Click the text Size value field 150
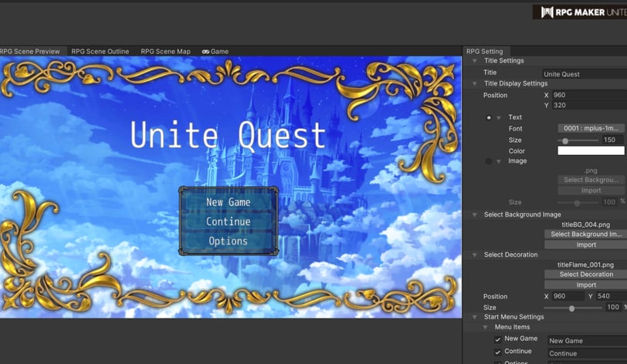The width and height of the screenshot is (627, 364). point(612,140)
